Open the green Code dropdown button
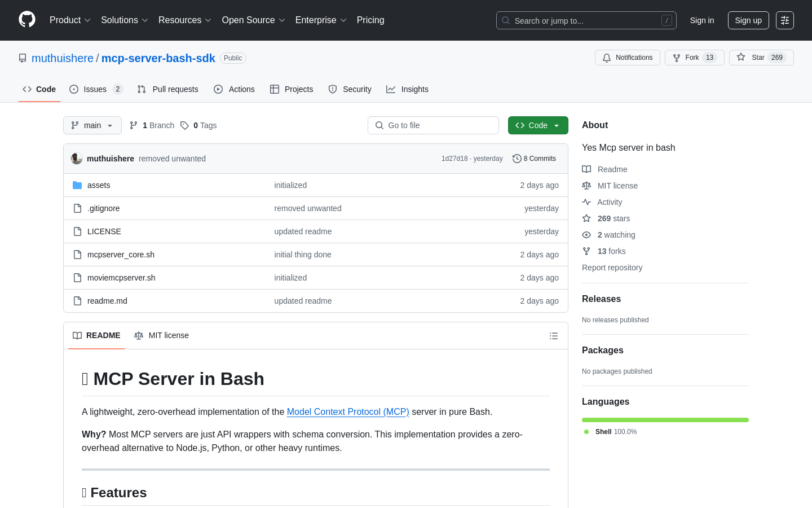 click(538, 125)
